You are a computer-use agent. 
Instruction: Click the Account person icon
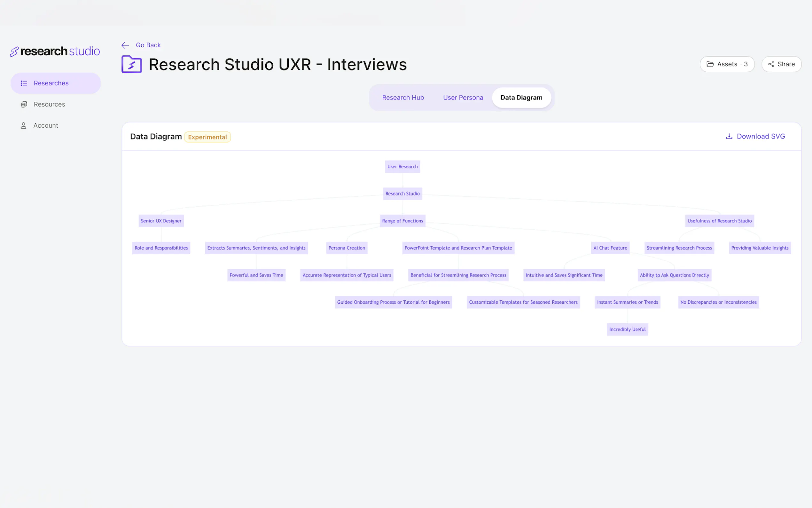(x=24, y=126)
